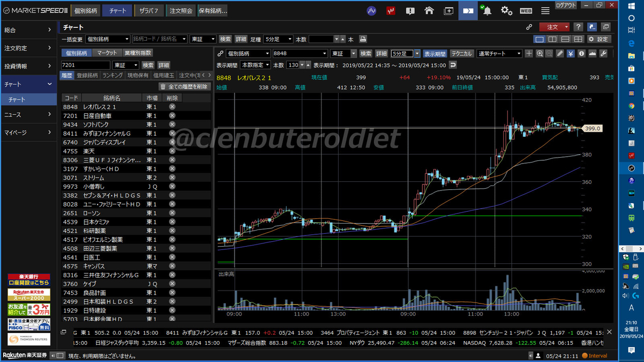Go to the home icon
644x362 pixels.
(429, 10)
